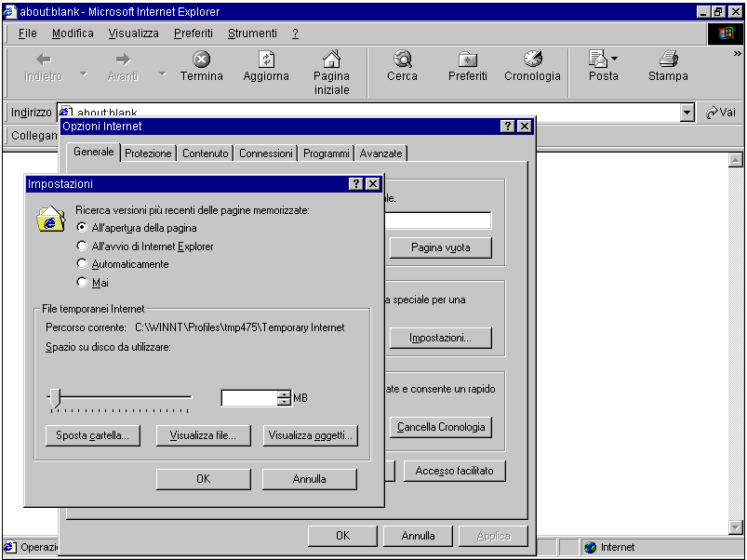Click the Visualizza file... button

point(204,435)
